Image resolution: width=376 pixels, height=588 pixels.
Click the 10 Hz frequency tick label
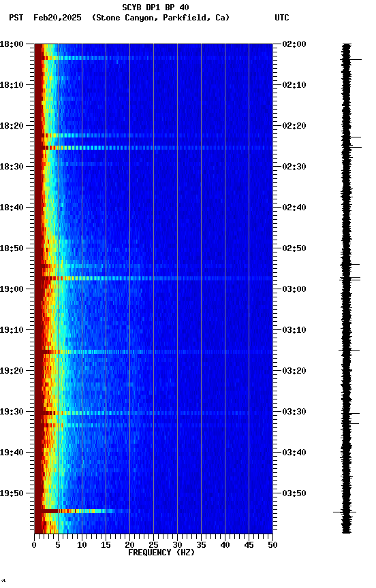(82, 545)
